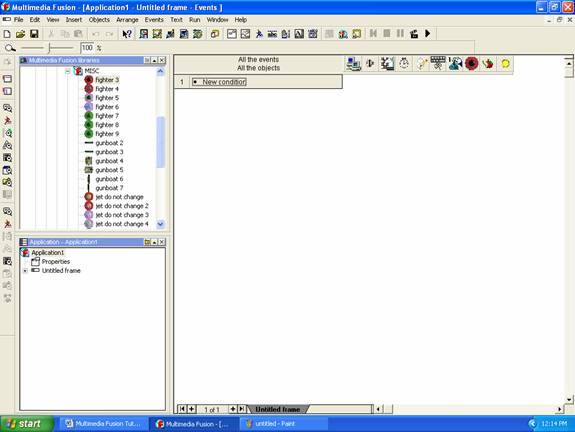This screenshot has width=575, height=432.
Task: Open the Edit menu
Action: point(35,20)
